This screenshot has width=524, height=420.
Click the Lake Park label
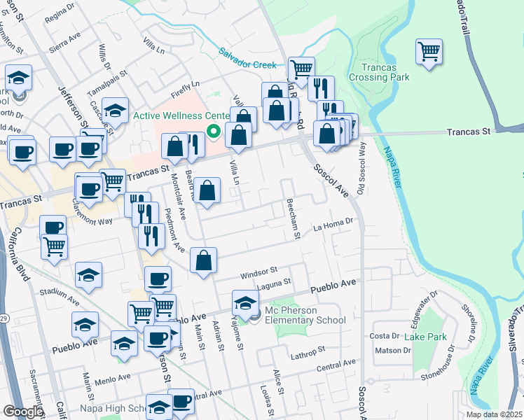tap(425, 337)
